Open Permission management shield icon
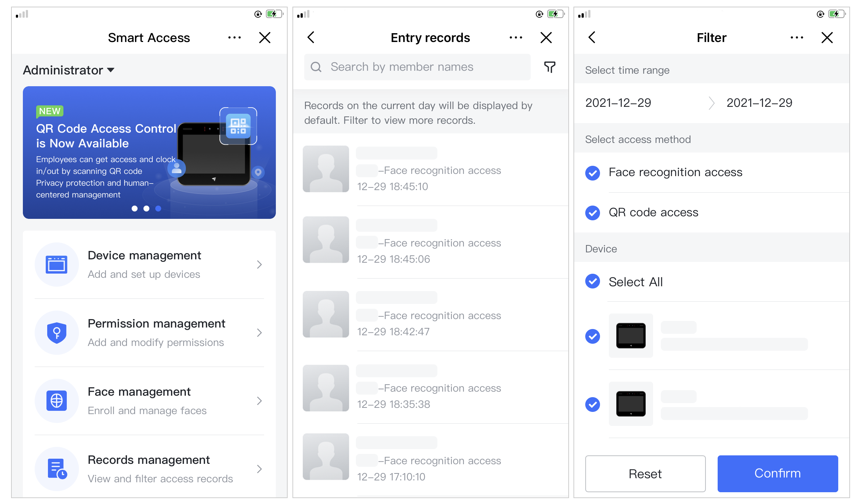The height and width of the screenshot is (504, 860). (x=57, y=333)
